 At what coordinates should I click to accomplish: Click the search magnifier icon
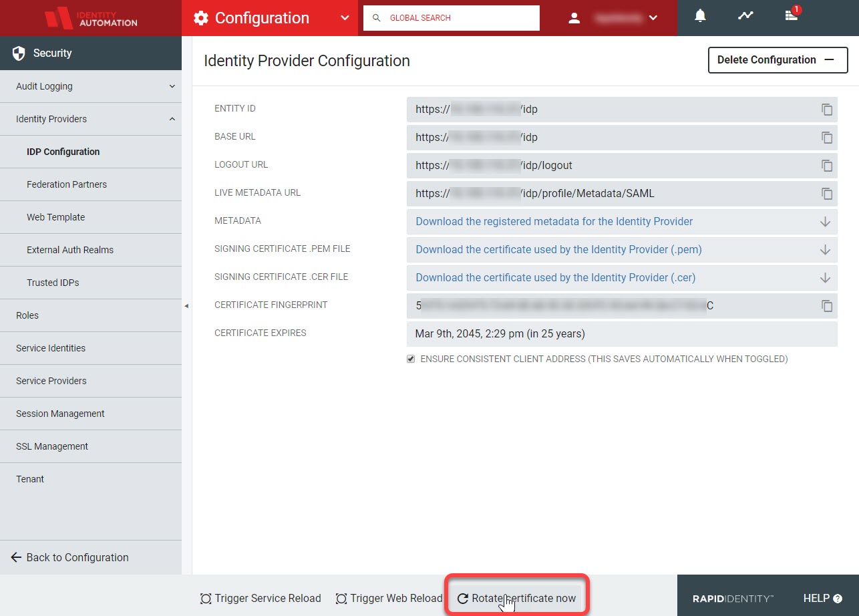[x=377, y=18]
